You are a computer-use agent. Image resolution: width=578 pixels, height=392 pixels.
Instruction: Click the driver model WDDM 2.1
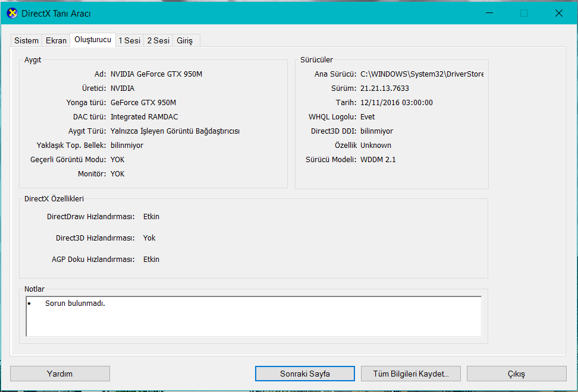(x=378, y=160)
